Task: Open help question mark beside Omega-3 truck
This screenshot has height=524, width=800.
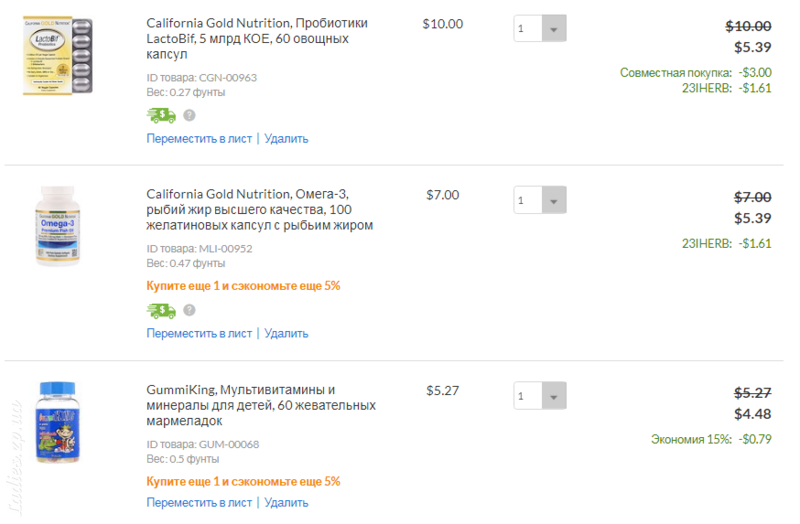Action: click(189, 310)
